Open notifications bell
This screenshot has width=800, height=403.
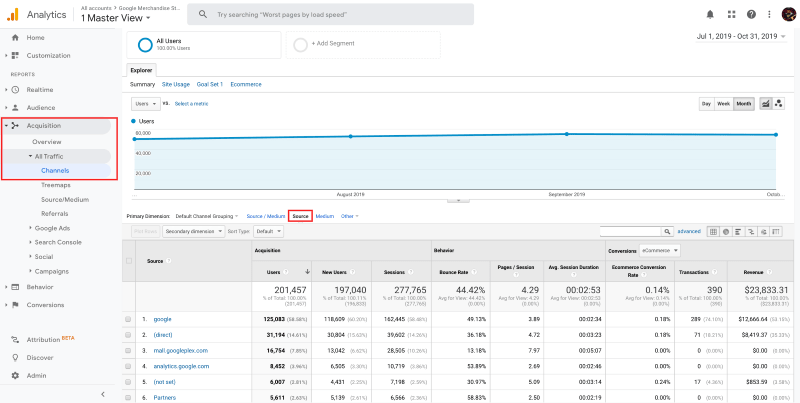point(710,14)
